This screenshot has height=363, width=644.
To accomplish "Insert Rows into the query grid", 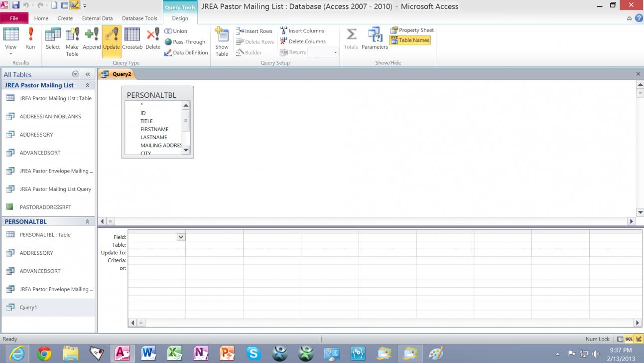I will (254, 31).
